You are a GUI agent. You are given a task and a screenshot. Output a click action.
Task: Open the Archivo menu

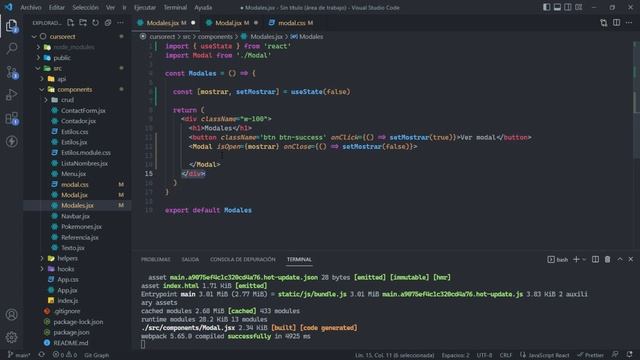pyautogui.click(x=31, y=7)
